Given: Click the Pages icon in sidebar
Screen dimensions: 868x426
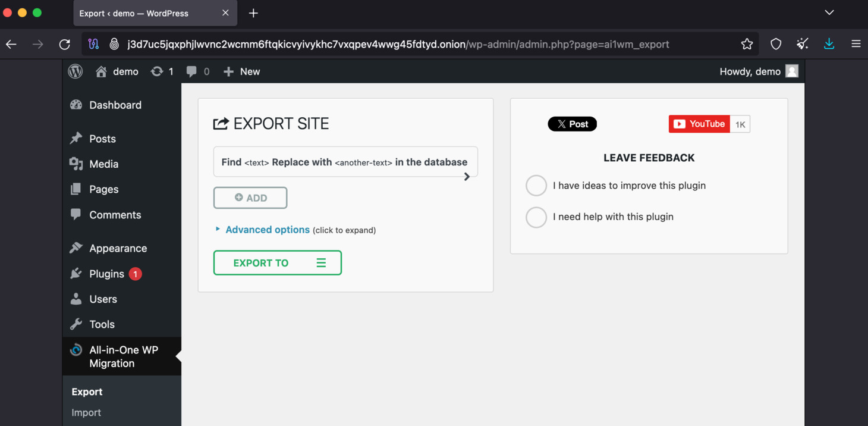Looking at the screenshot, I should (x=76, y=189).
